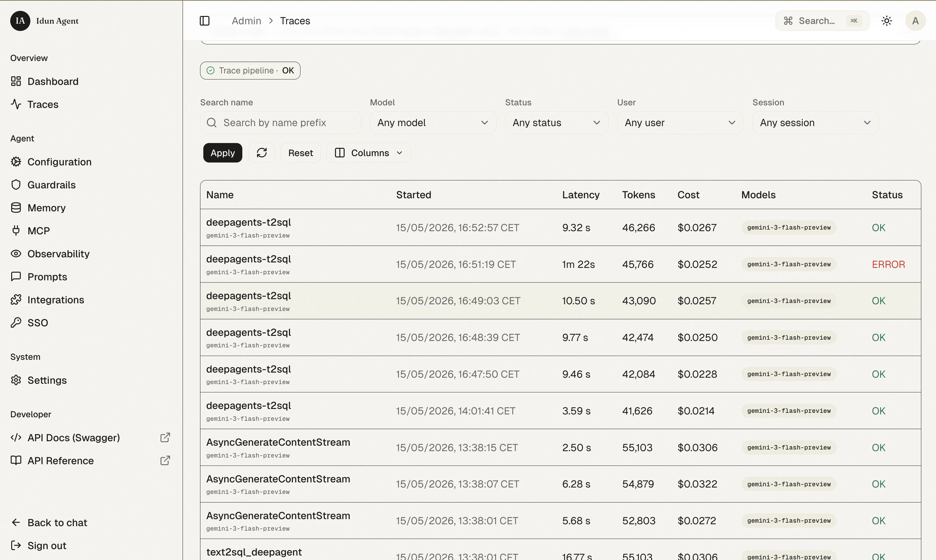Image resolution: width=936 pixels, height=560 pixels.
Task: Click the Traces activity icon
Action: [x=16, y=104]
